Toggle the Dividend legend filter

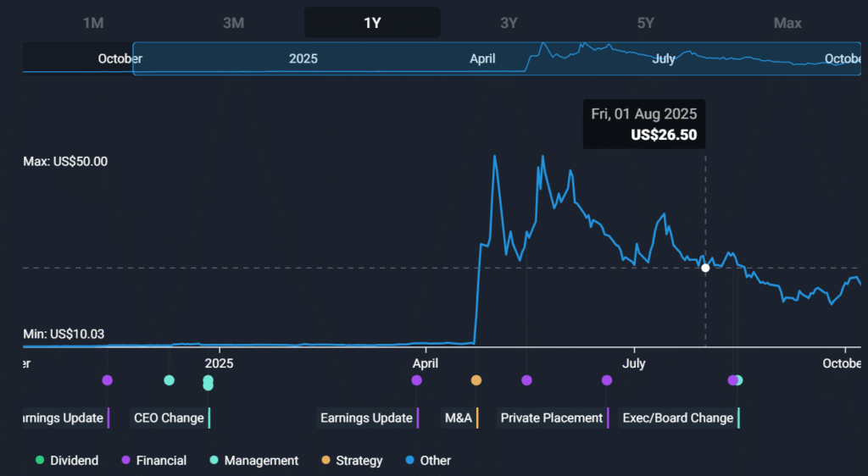point(66,461)
